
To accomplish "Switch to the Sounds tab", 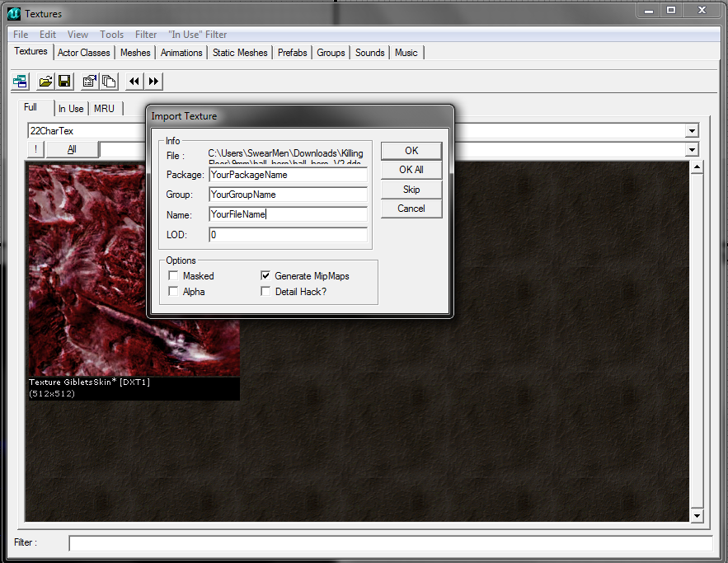I will [x=369, y=53].
